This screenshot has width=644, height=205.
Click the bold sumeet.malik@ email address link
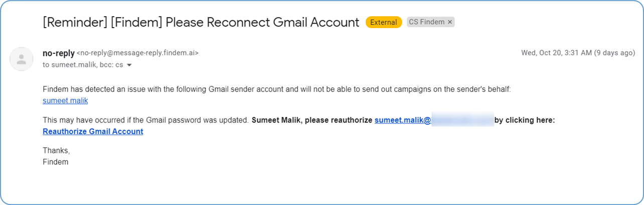pyautogui.click(x=402, y=120)
